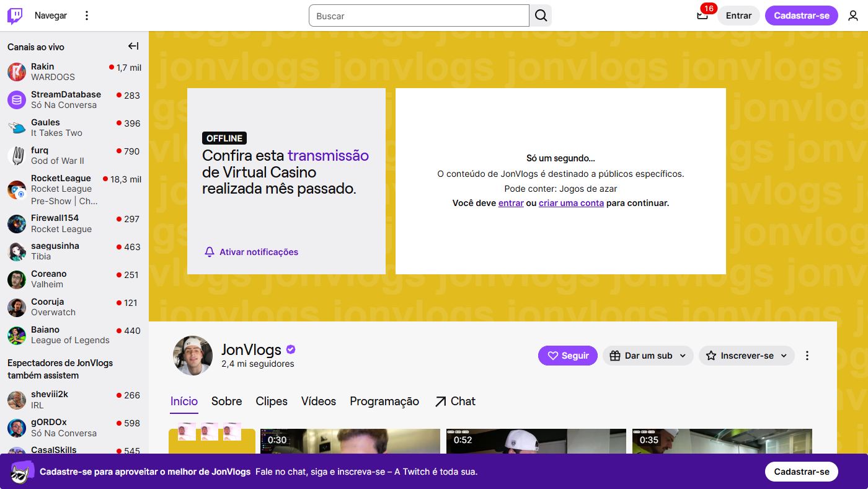
Task: Click the Seguir button
Action: coord(568,356)
